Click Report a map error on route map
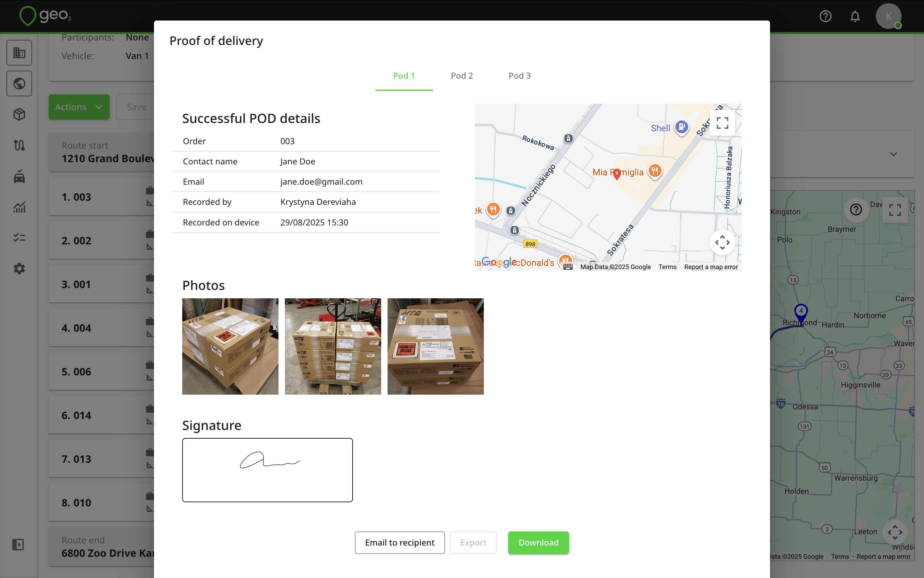This screenshot has height=578, width=924. pos(883,556)
